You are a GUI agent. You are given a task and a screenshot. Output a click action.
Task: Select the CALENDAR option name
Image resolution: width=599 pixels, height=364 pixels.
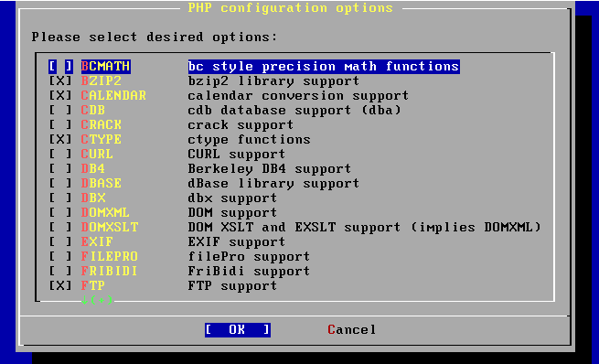(113, 95)
